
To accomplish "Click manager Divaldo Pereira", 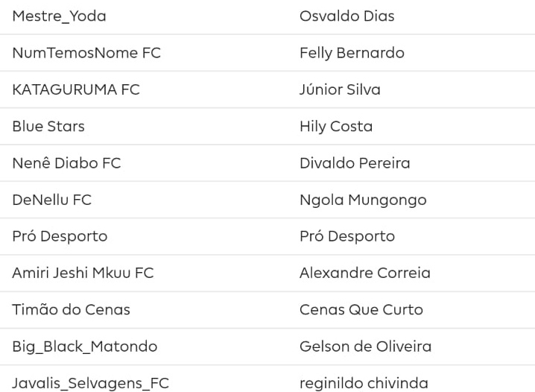I will point(355,163).
